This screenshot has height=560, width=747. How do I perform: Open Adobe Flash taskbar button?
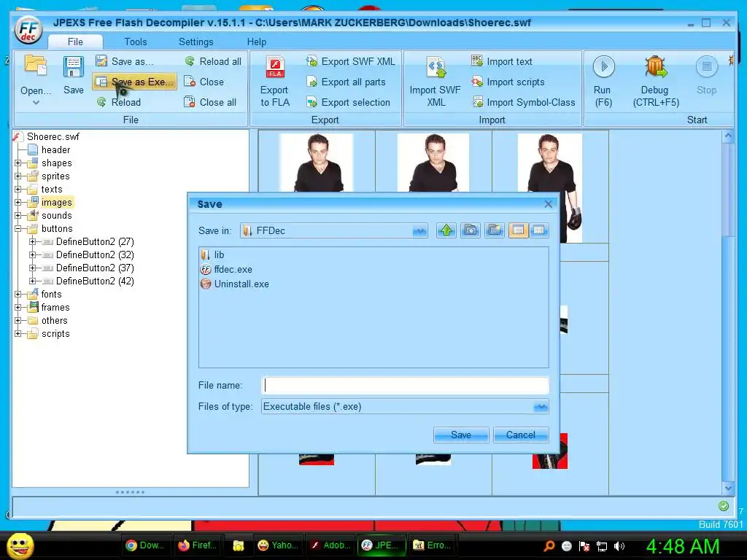pyautogui.click(x=330, y=545)
